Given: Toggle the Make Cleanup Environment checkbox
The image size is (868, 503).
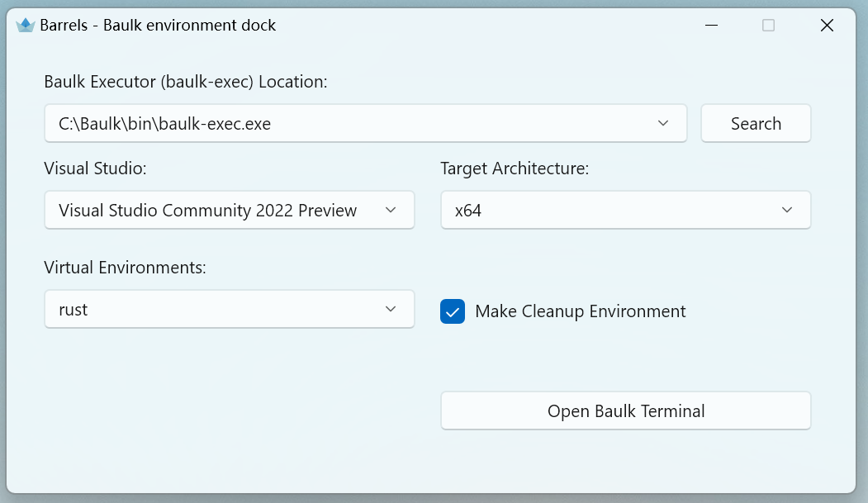Looking at the screenshot, I should [453, 311].
